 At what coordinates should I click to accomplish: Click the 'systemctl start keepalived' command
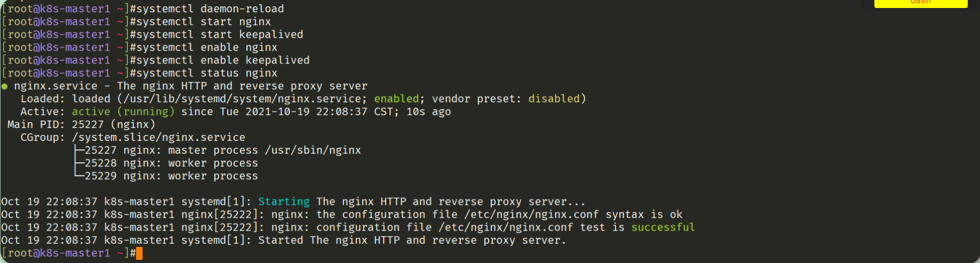pos(217,35)
